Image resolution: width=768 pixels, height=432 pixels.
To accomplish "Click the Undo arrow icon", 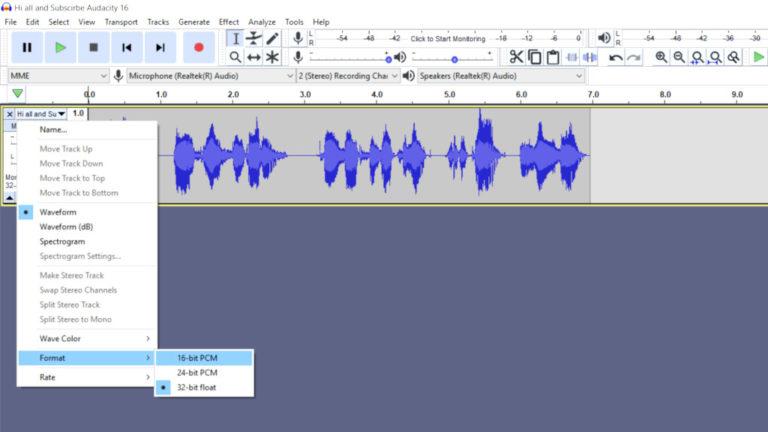I will pyautogui.click(x=616, y=57).
